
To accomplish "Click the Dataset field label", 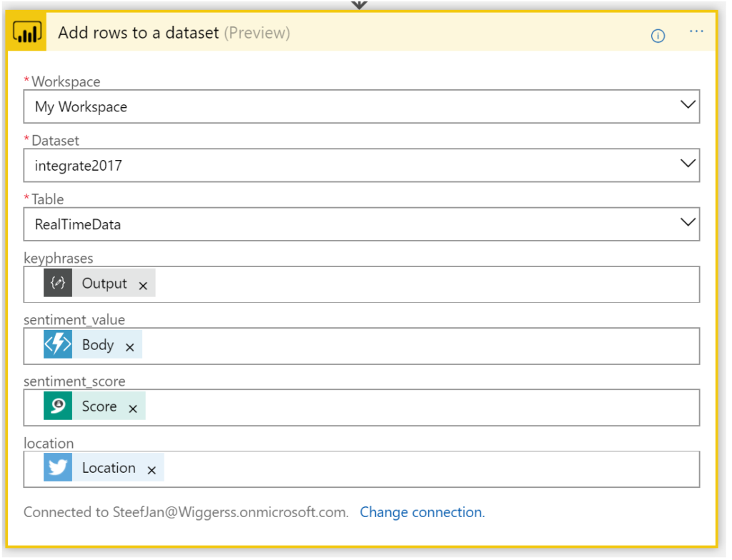I will point(55,141).
